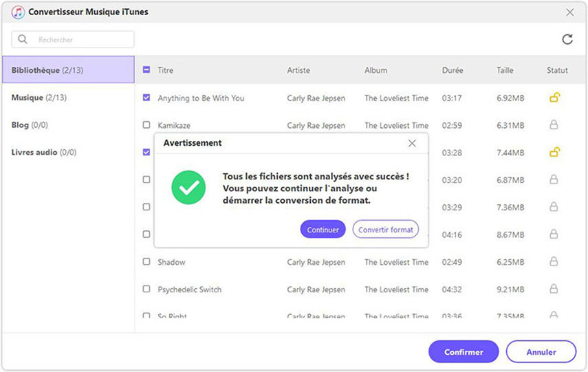The height and width of the screenshot is (372, 588).
Task: Click the lock icon in Kamikaze row
Action: coord(554,125)
